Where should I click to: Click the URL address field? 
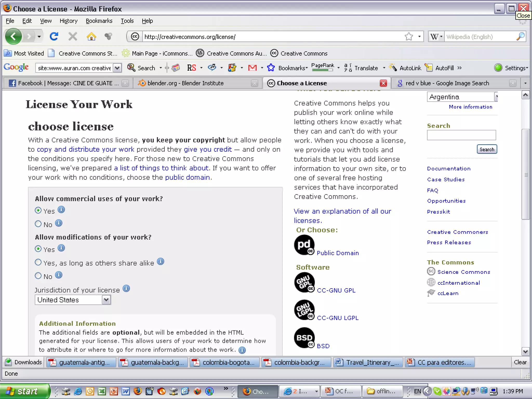point(273,37)
